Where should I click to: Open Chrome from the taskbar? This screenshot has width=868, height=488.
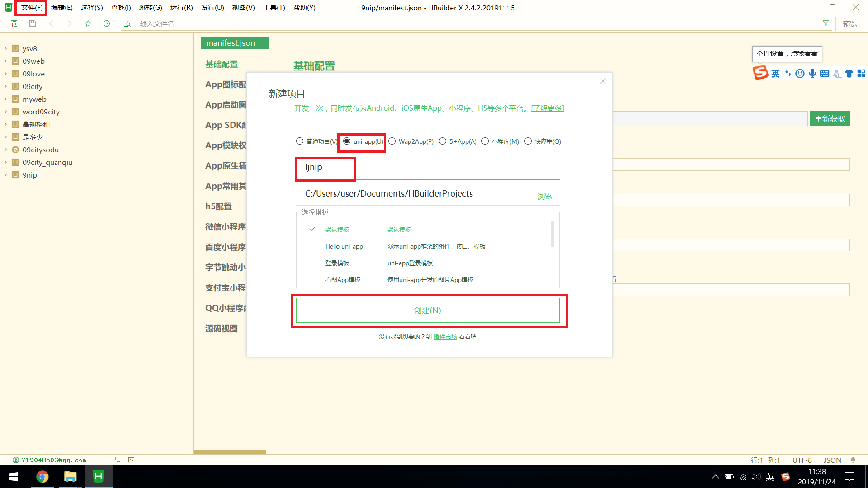pos(42,477)
